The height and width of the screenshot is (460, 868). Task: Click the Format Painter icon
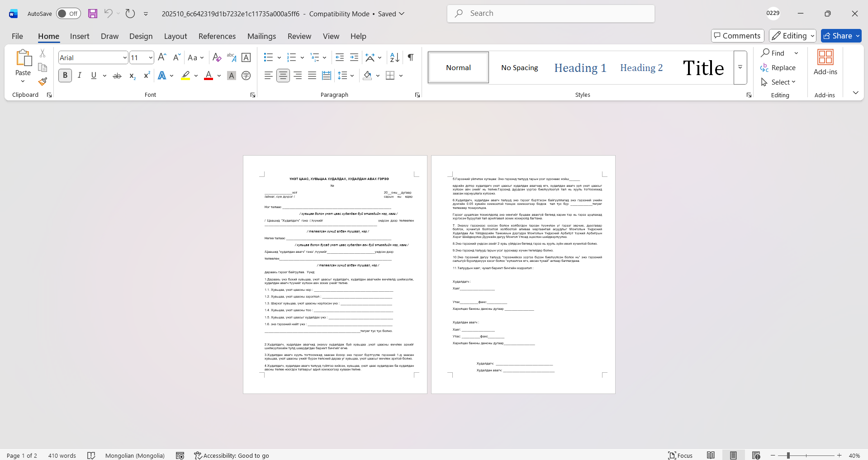coord(43,82)
